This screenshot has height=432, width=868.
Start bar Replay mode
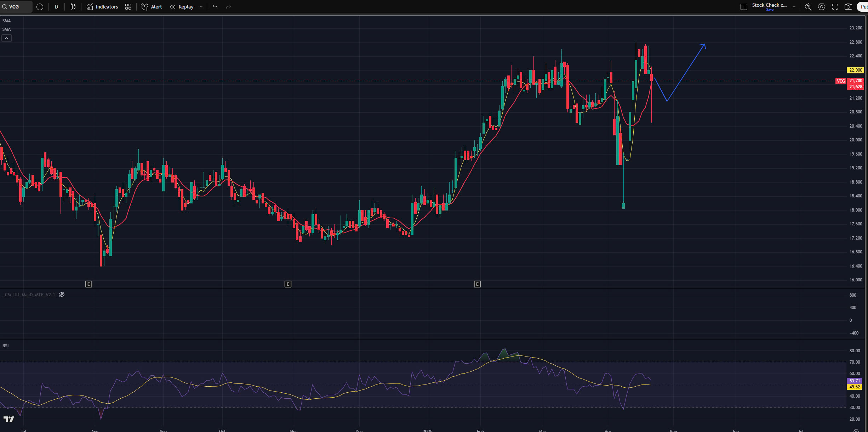[182, 7]
